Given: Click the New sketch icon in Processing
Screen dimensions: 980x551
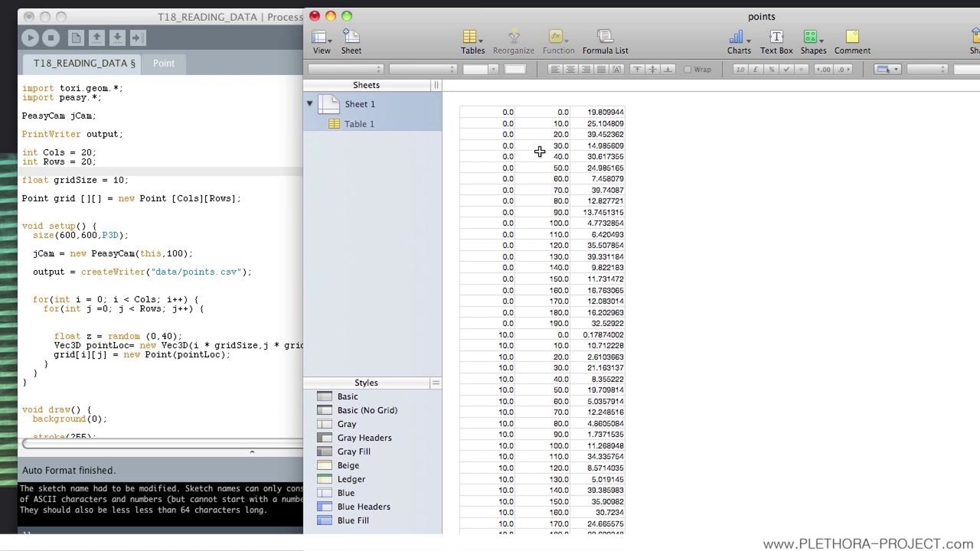Looking at the screenshot, I should pyautogui.click(x=76, y=38).
